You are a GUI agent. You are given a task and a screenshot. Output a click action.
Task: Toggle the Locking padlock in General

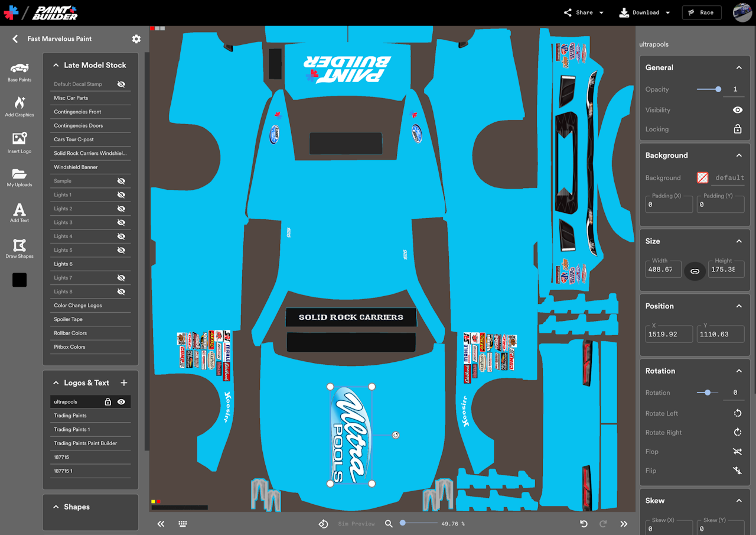[x=737, y=129]
